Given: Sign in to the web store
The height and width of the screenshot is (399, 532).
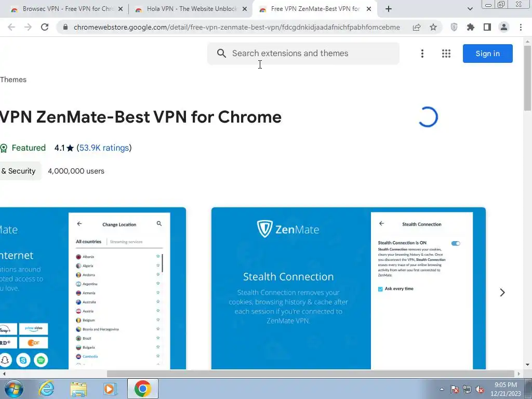Looking at the screenshot, I should point(487,54).
